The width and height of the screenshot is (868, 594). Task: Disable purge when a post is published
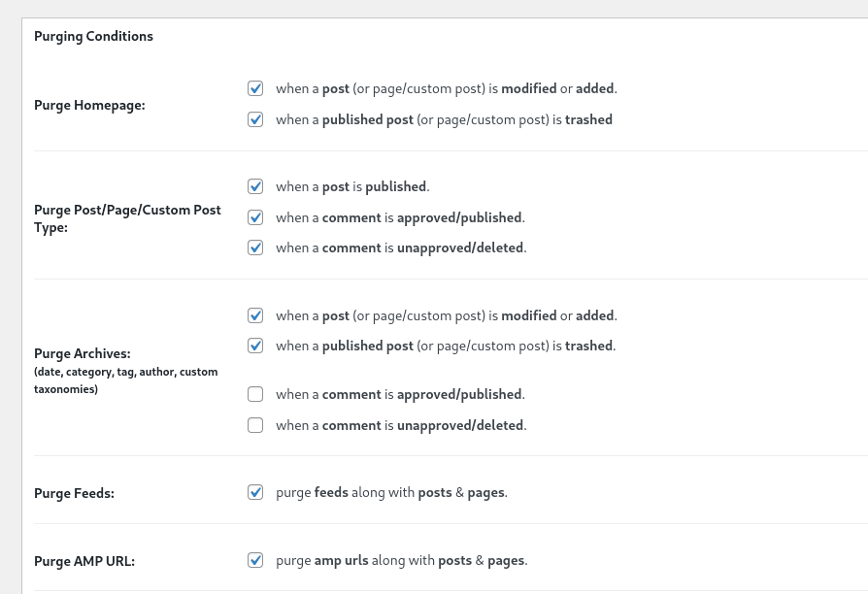coord(255,186)
